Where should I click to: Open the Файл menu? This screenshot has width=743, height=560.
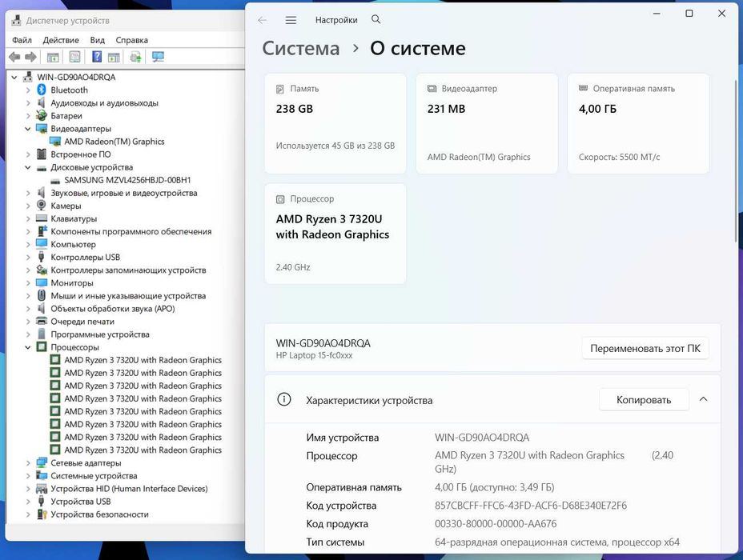[x=22, y=40]
